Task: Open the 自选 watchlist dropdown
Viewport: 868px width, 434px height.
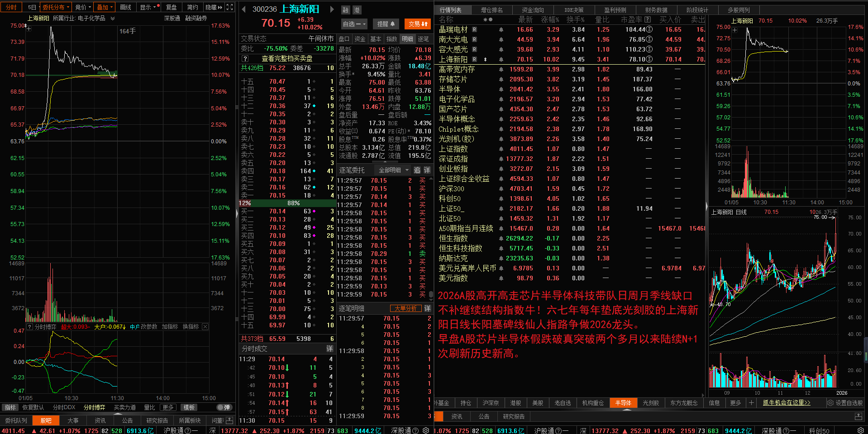Action: (354, 24)
